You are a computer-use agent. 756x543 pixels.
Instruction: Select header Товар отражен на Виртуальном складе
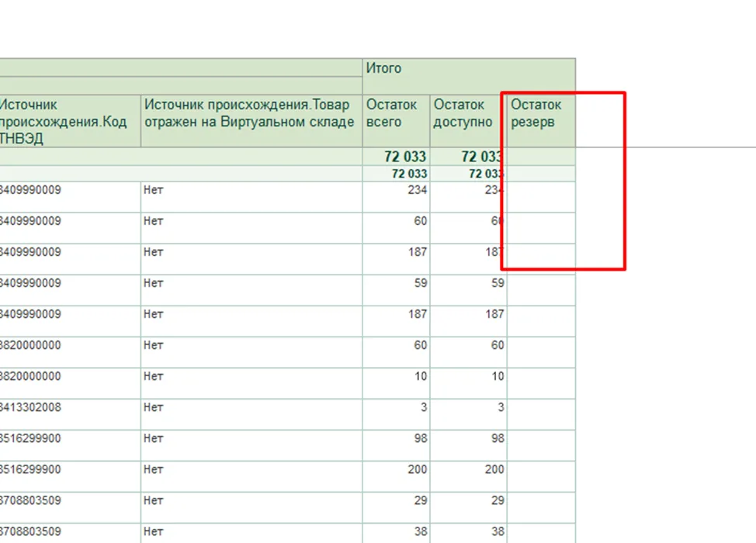251,121
